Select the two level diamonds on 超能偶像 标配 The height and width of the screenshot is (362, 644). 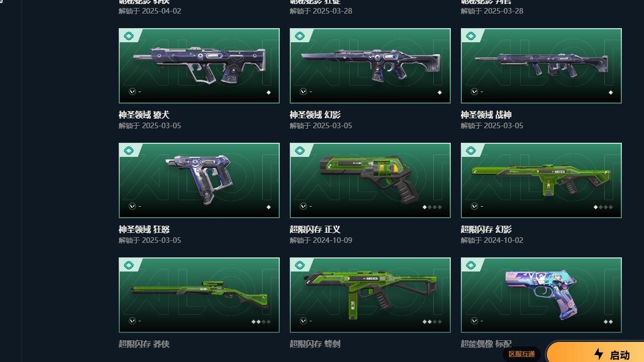[x=608, y=322]
